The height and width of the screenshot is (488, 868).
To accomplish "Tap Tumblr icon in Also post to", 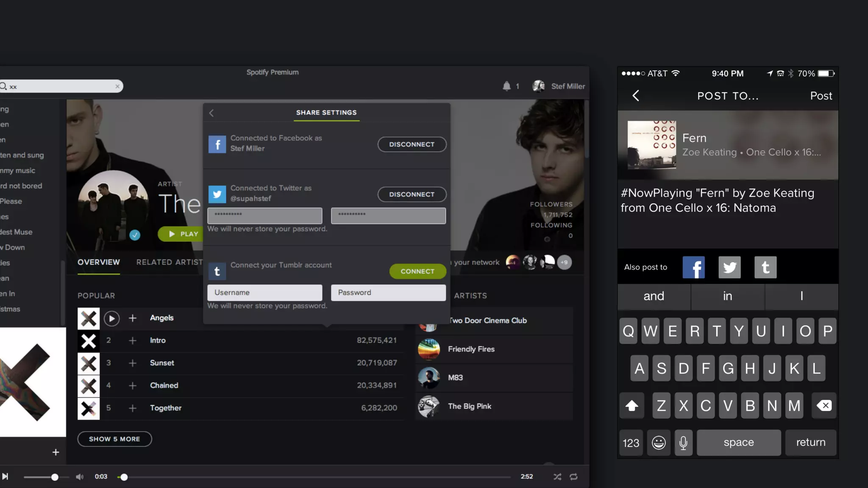I will click(765, 267).
